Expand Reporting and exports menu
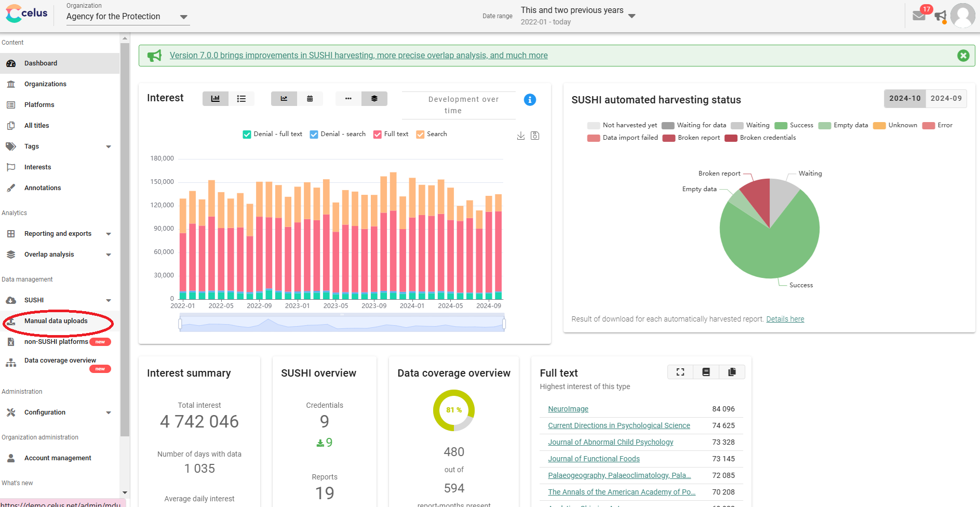This screenshot has width=980, height=507. [60, 234]
